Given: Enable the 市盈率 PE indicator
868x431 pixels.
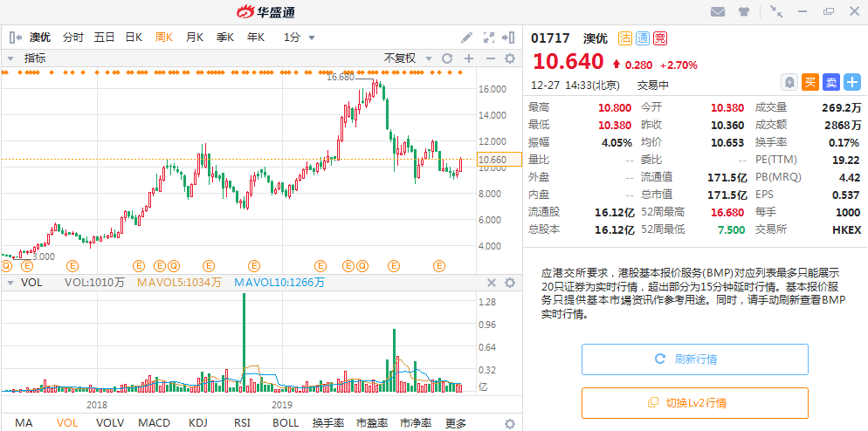Looking at the screenshot, I should pyautogui.click(x=373, y=423).
